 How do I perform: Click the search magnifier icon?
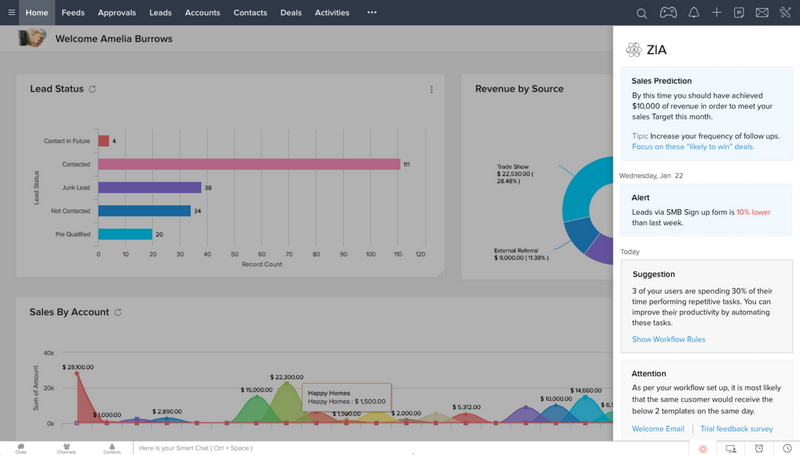tap(642, 13)
